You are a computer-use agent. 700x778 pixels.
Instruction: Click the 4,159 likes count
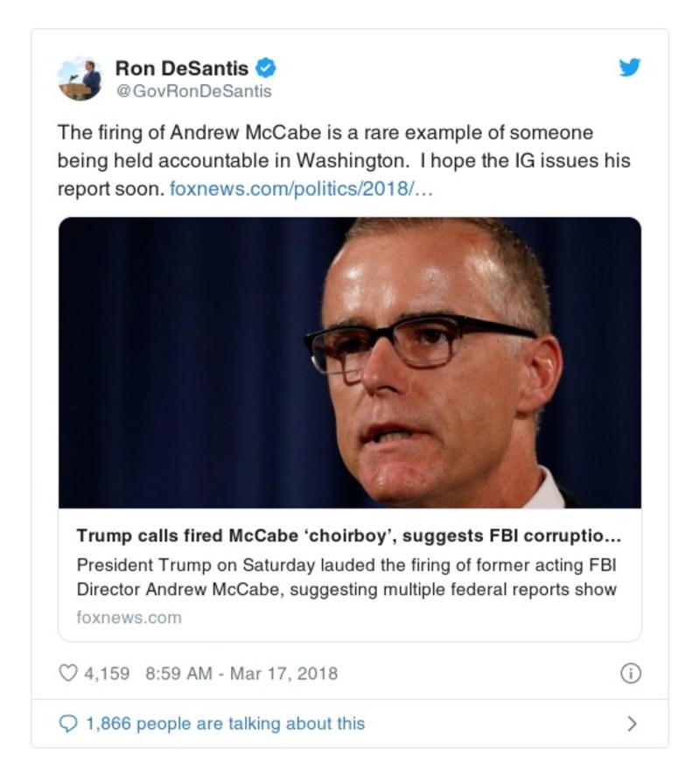[106, 673]
